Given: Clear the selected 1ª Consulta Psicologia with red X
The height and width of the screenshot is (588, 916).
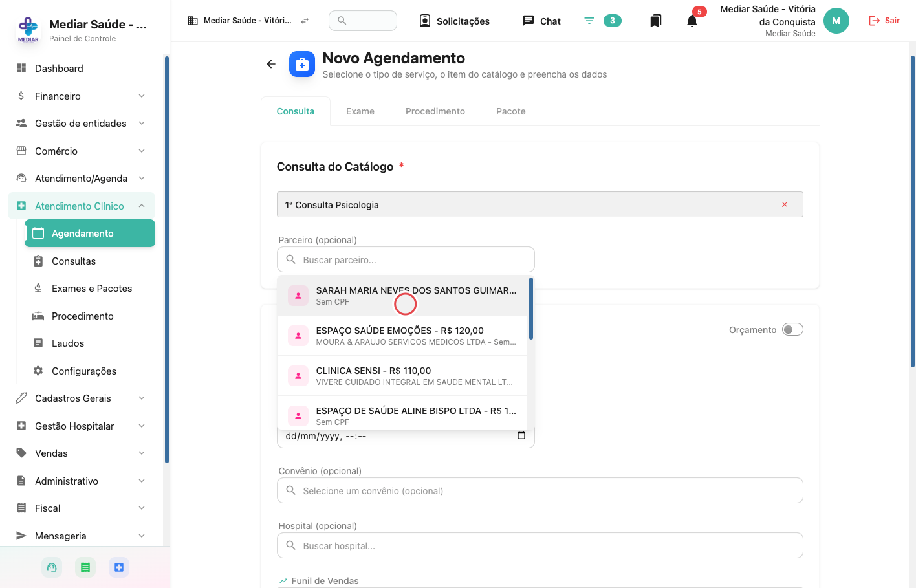Looking at the screenshot, I should tap(785, 204).
